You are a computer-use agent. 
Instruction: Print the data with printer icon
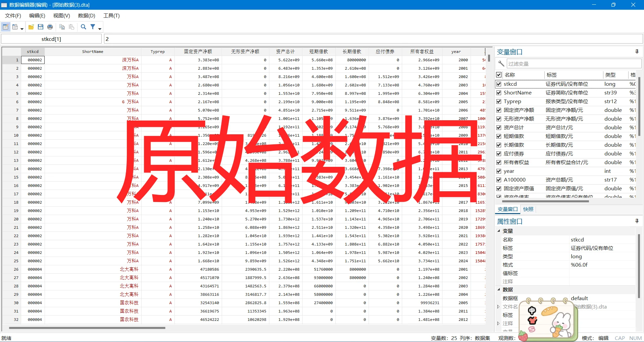tap(50, 27)
